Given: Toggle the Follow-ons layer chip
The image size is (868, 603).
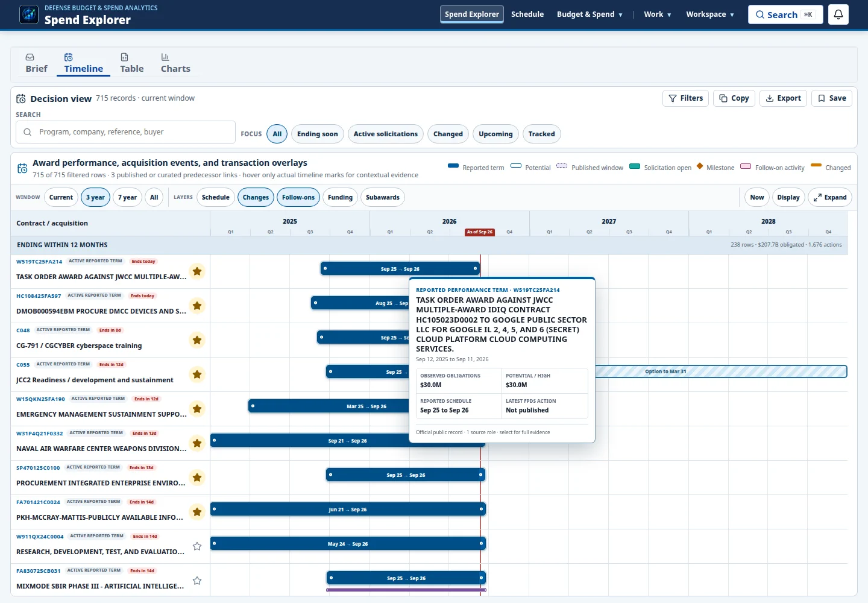Looking at the screenshot, I should 298,197.
